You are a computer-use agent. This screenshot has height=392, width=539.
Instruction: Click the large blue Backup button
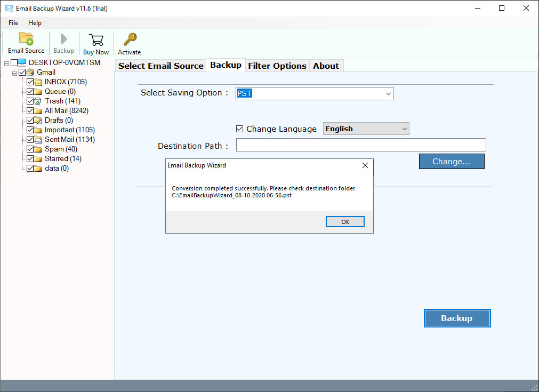457,318
